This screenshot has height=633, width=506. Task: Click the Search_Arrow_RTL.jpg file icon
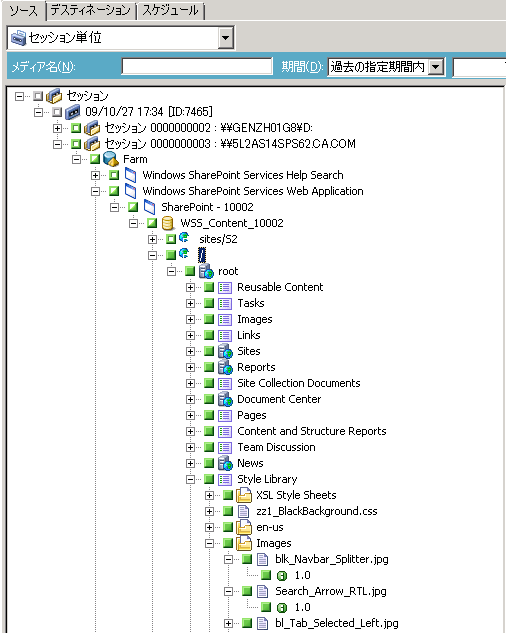tap(262, 591)
